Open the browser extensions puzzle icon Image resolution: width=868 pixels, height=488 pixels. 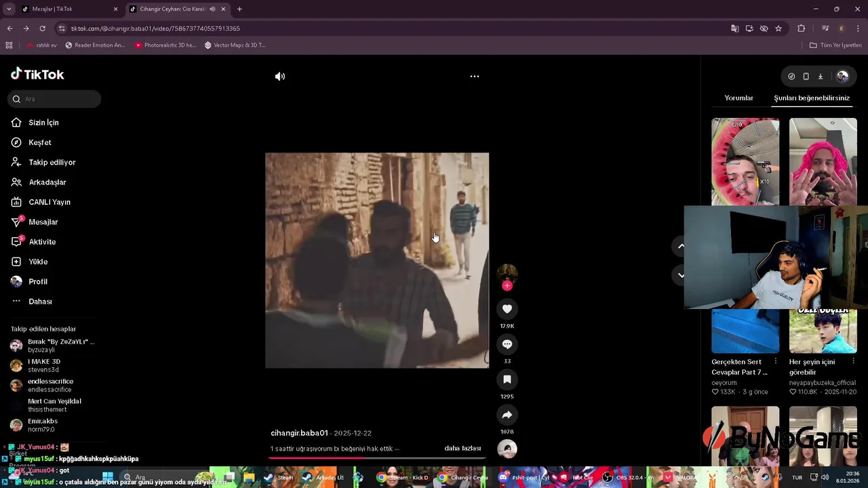[x=801, y=28]
